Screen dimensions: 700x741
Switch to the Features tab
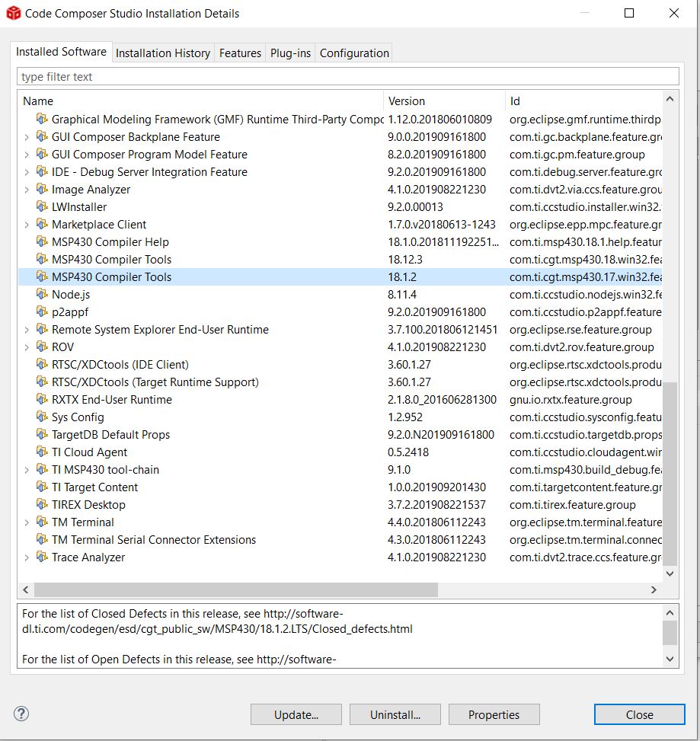(240, 53)
